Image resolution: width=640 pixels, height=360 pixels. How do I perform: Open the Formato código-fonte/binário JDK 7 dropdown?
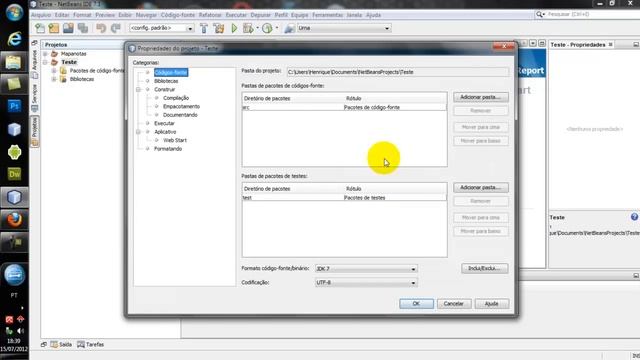pos(366,269)
